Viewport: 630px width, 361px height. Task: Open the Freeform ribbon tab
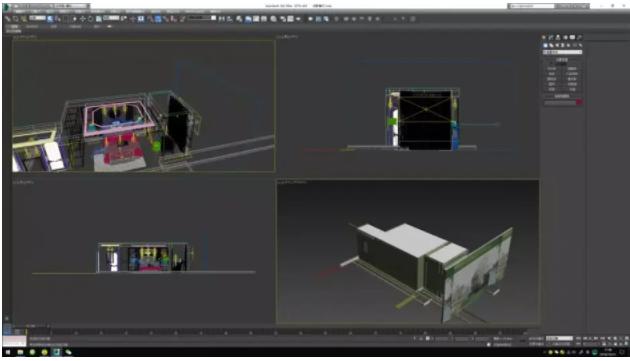tap(32, 27)
